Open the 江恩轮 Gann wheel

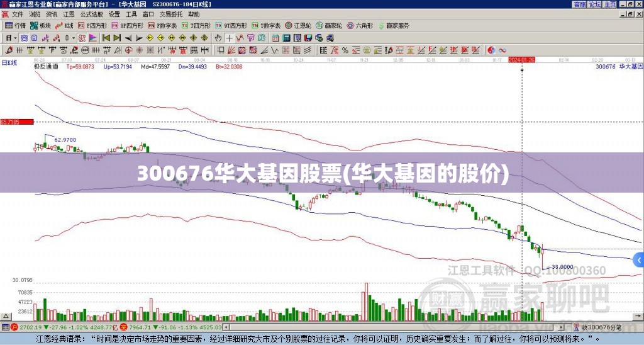[298, 25]
